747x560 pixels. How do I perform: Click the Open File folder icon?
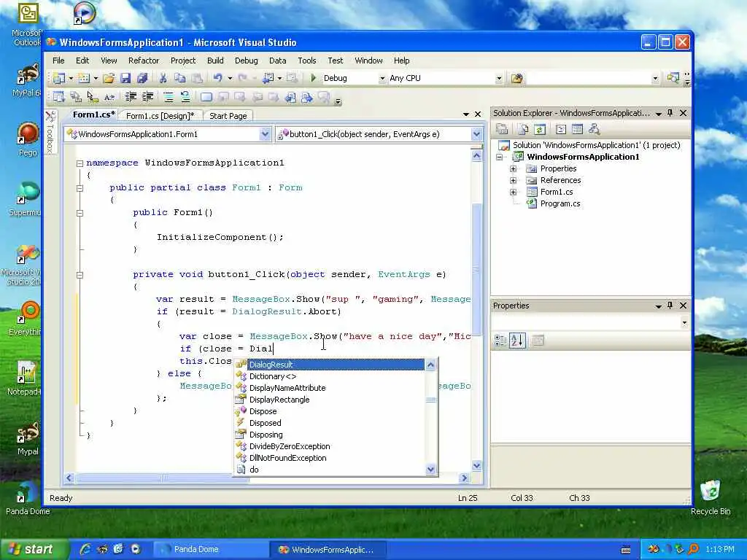coord(109,78)
